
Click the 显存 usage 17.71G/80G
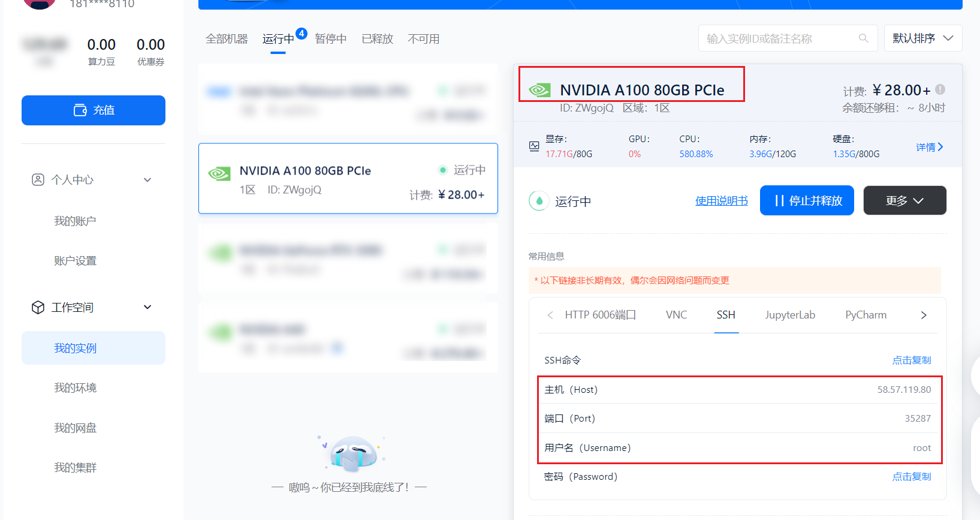[569, 154]
